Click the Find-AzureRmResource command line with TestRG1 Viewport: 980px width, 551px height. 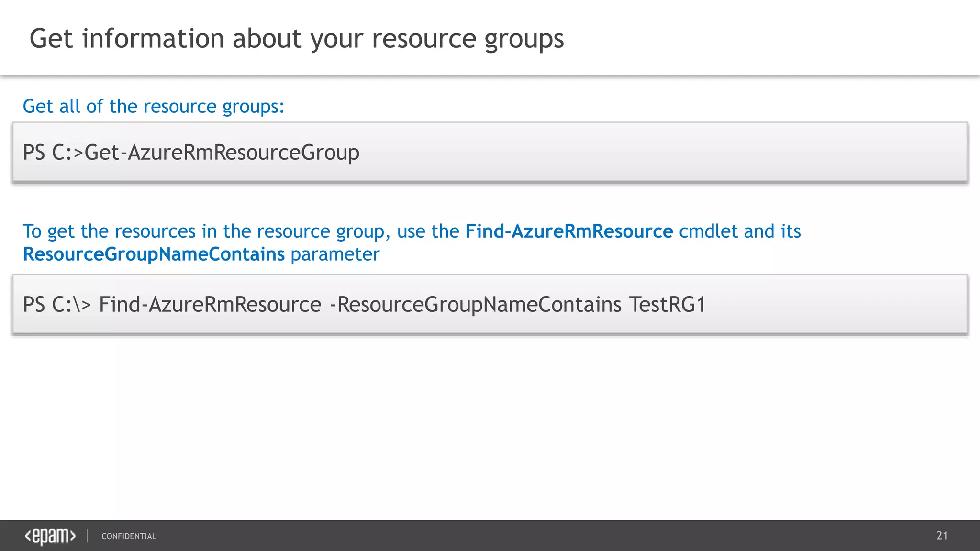coord(364,305)
